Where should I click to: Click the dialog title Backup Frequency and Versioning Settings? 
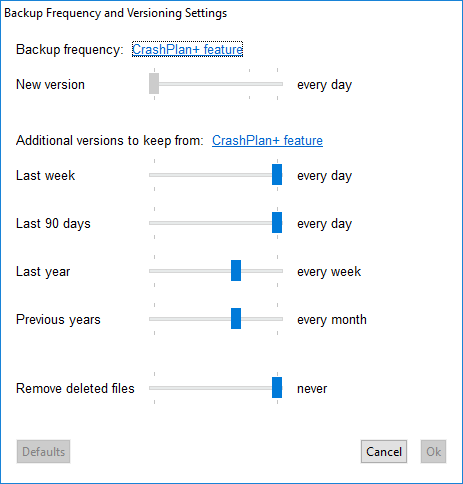coord(116,13)
